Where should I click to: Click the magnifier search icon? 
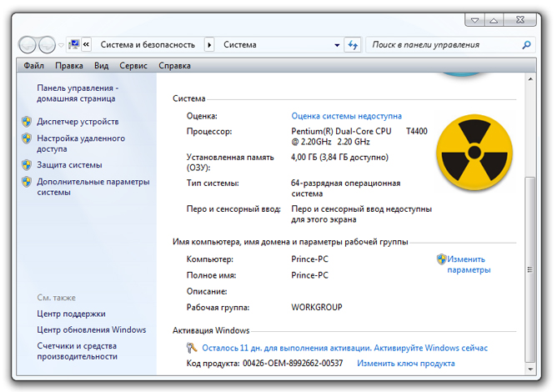click(x=526, y=45)
